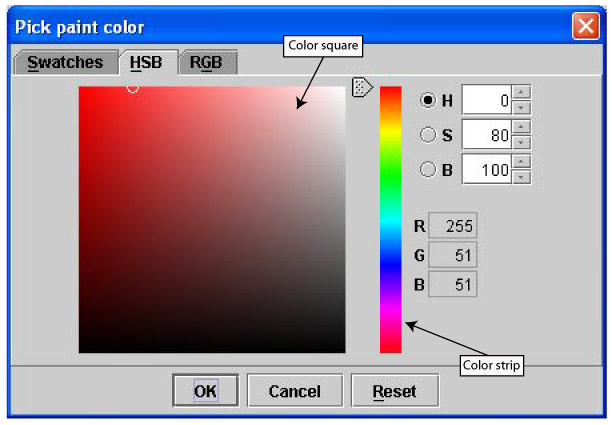The width and height of the screenshot is (612, 425).
Task: Increase the H value with up arrow
Action: [x=521, y=93]
